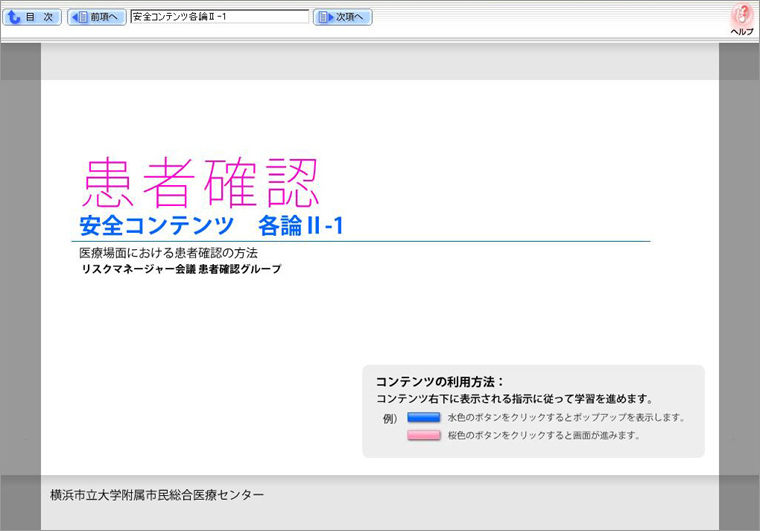
Task: Click the リスクマネージャー会議 患者確認グループ text
Action: [181, 269]
